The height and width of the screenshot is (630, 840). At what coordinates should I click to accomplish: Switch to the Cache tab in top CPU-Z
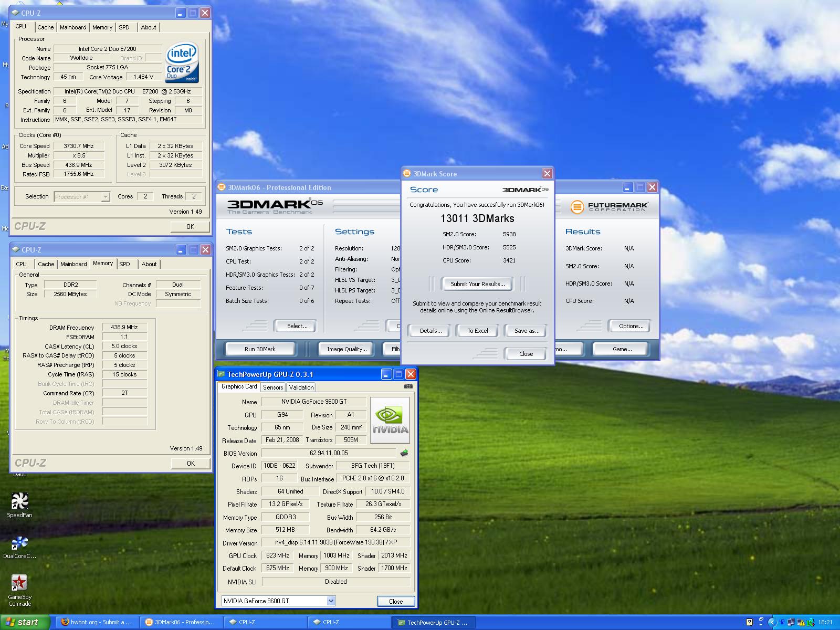coord(45,27)
